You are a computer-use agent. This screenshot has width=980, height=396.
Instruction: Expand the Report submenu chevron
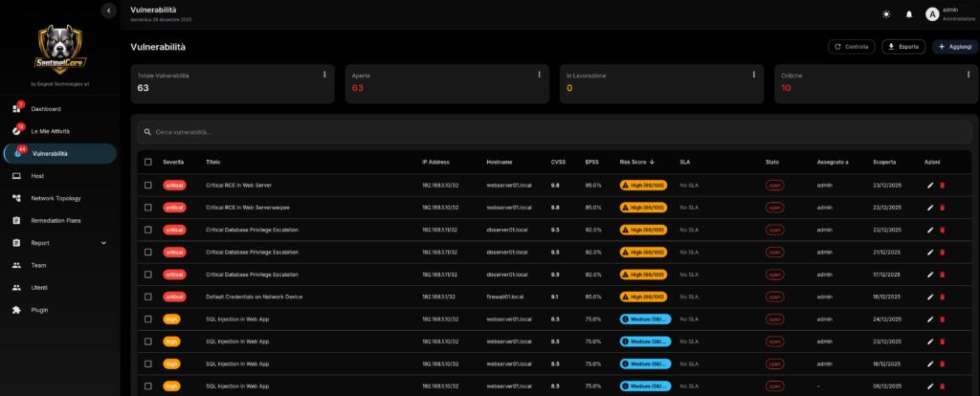[x=103, y=243]
